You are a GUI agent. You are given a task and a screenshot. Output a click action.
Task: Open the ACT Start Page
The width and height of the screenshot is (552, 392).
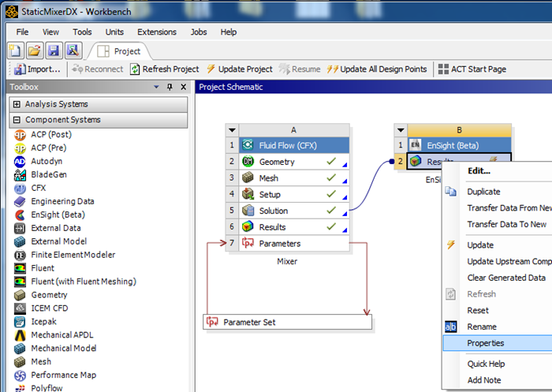[472, 69]
